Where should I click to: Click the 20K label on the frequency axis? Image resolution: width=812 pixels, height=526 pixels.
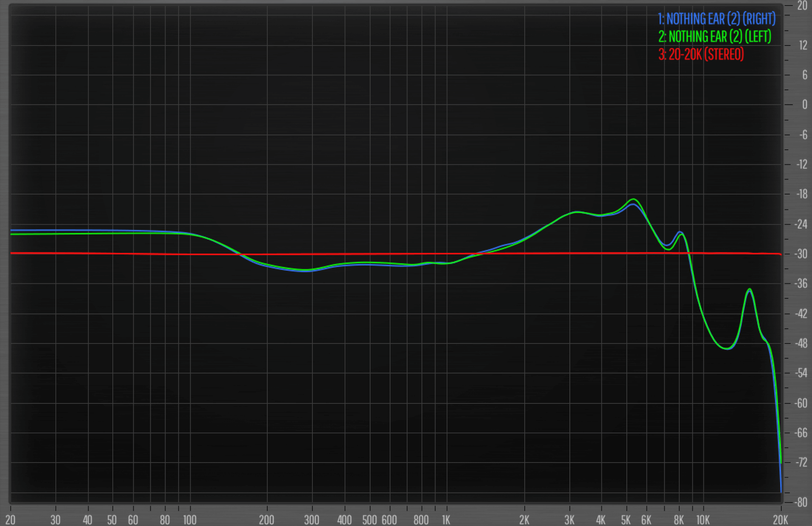[x=781, y=520]
